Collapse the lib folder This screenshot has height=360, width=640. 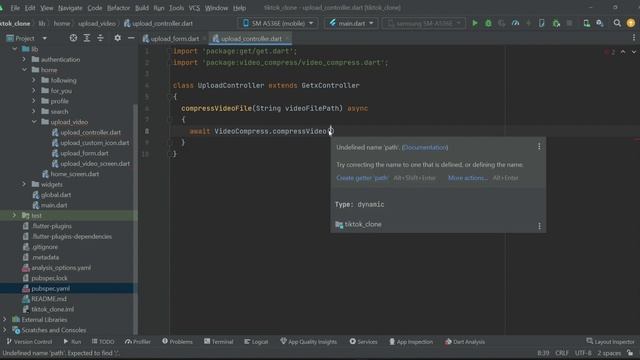click(x=15, y=49)
